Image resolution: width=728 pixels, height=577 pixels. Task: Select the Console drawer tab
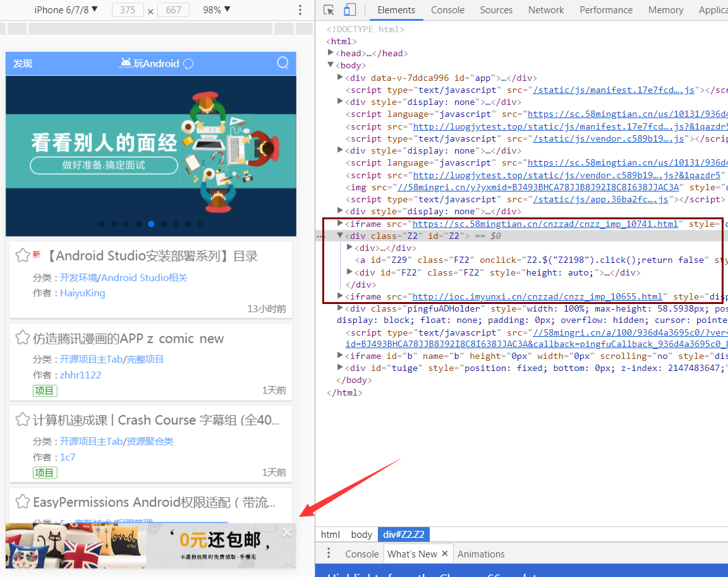click(x=361, y=554)
